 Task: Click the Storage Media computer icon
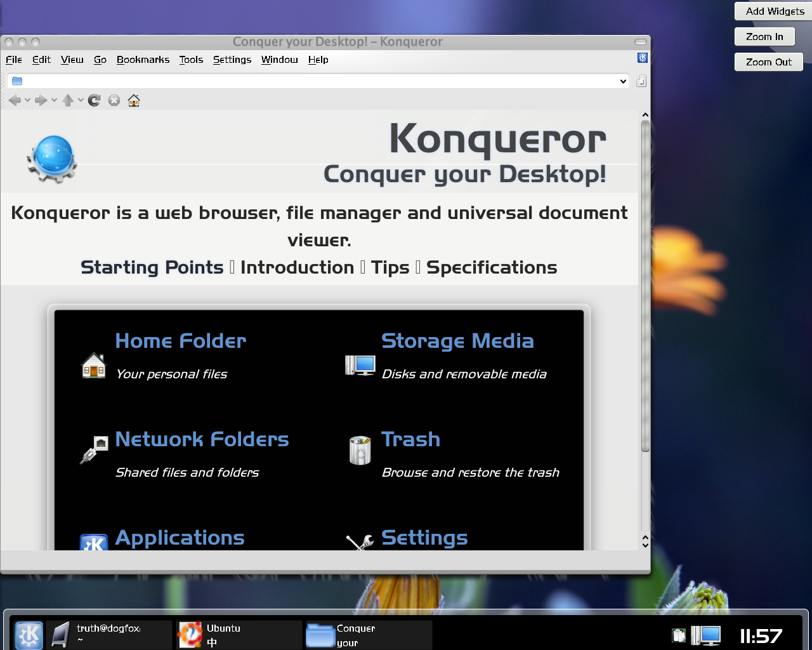[360, 365]
